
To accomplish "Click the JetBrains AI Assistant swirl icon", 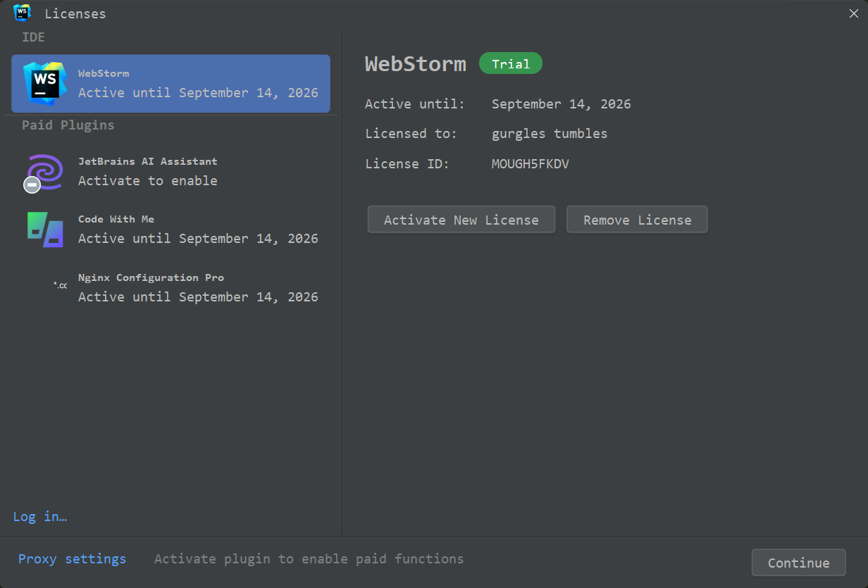I will (43, 173).
